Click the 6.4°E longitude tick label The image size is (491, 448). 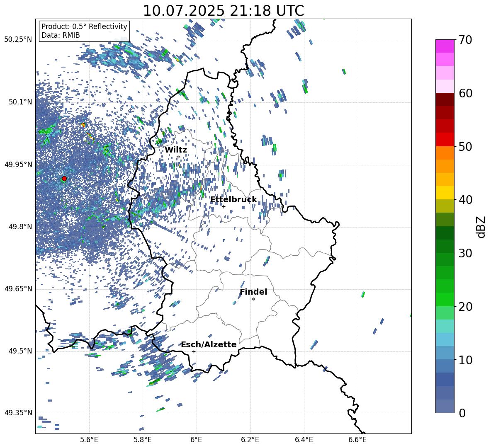(x=304, y=440)
